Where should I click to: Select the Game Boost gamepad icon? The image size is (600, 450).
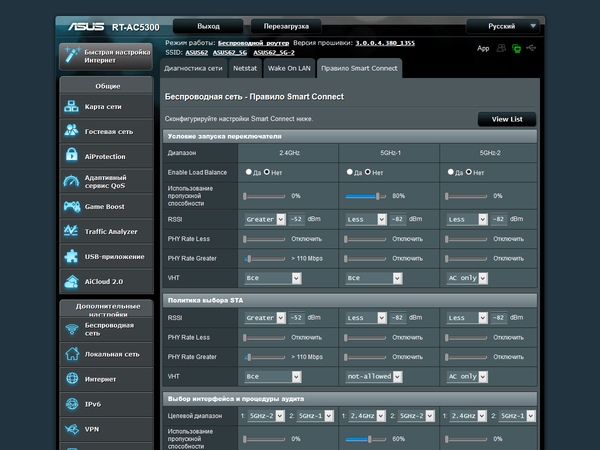coord(73,207)
